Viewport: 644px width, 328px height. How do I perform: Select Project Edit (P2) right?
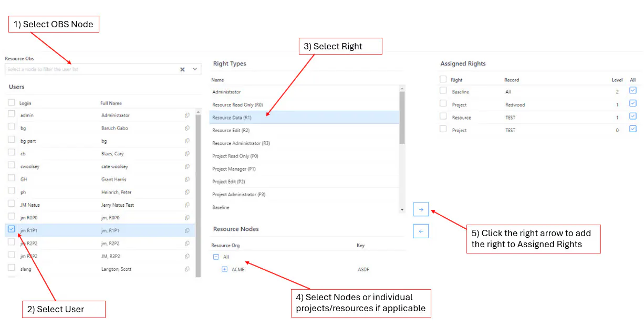click(304, 182)
